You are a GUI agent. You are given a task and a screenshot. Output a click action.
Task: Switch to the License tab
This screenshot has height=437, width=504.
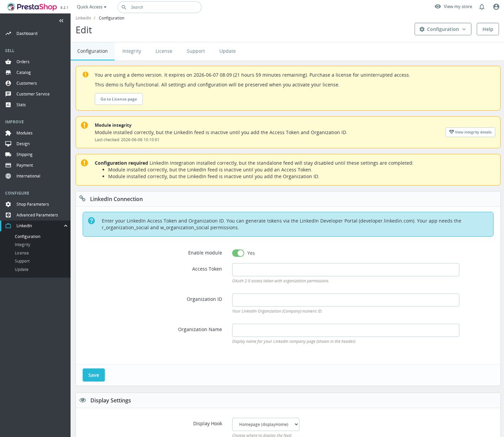tap(164, 51)
